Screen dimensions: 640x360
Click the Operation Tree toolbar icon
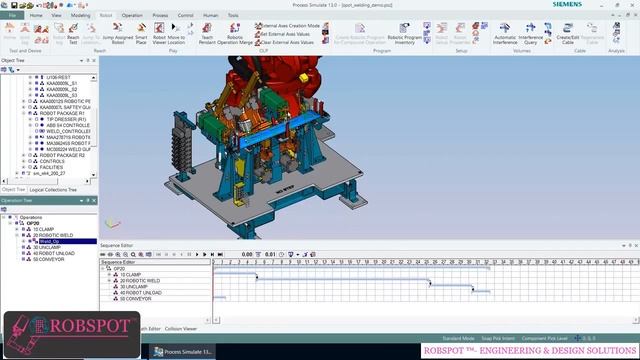pyautogui.click(x=4, y=209)
